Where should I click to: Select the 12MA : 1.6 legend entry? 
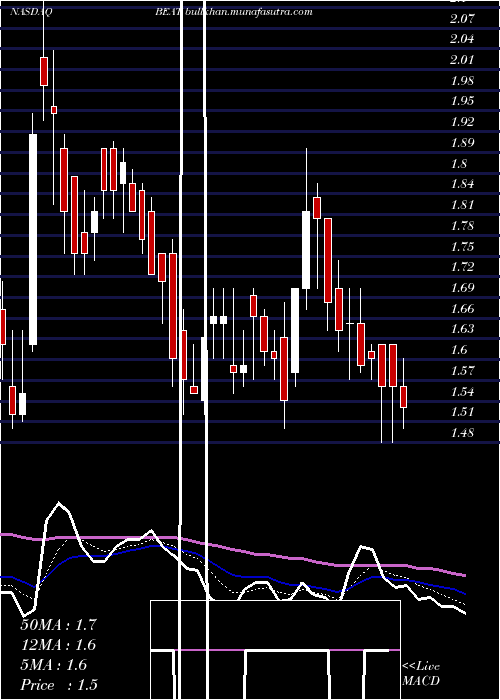[58, 645]
